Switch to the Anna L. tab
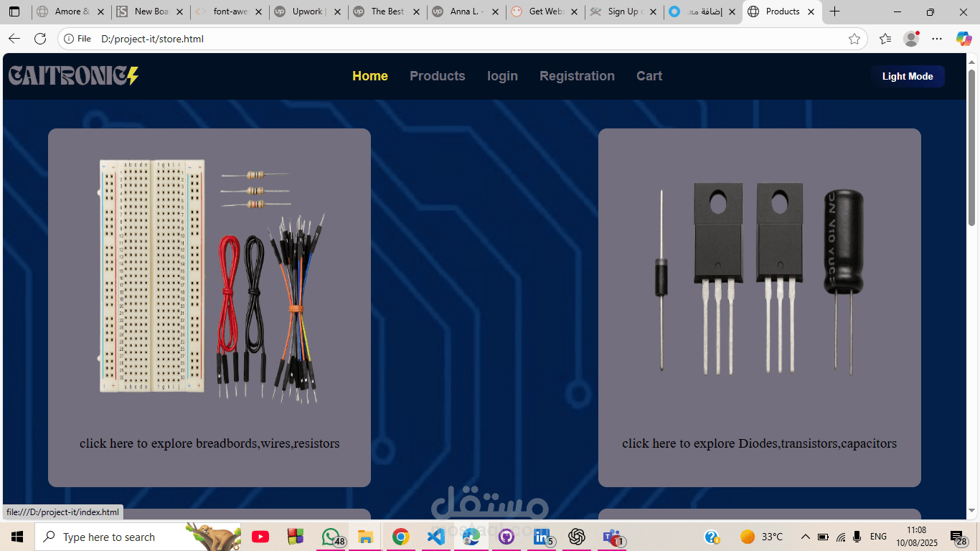Screen dimensions: 980x551 pos(465,11)
